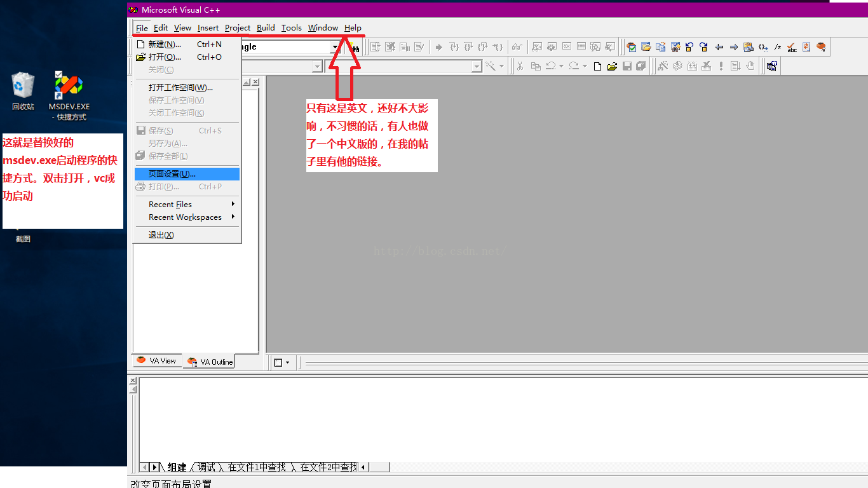Select 打开(O)... from the File menu
This screenshot has width=868, height=488.
click(186, 57)
